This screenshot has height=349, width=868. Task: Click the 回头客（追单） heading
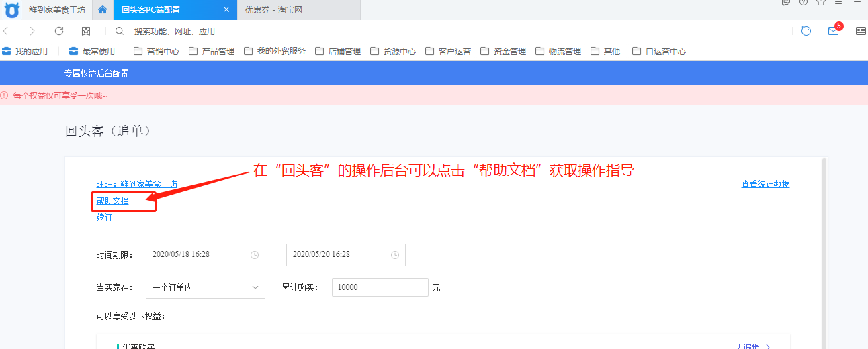tap(108, 131)
